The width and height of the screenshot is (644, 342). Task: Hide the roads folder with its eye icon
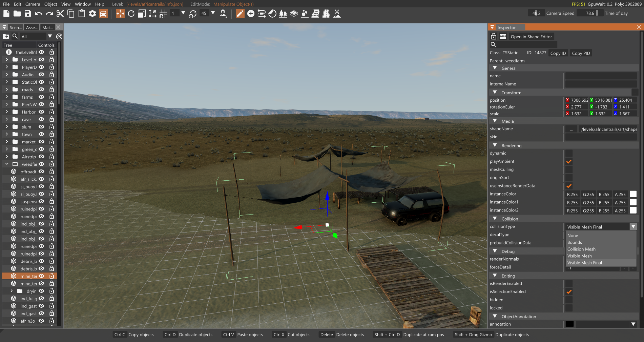(41, 89)
